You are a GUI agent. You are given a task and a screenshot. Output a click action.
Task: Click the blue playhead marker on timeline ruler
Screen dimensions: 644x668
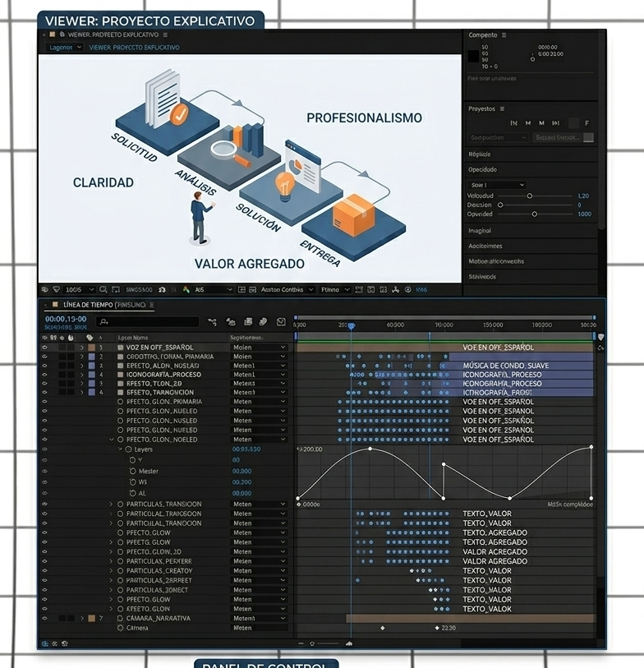tap(351, 326)
